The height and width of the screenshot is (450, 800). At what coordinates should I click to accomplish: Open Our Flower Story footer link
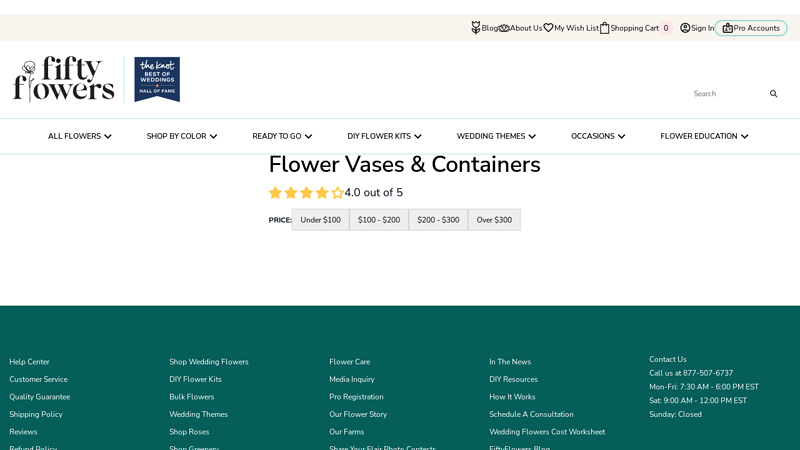coord(358,414)
